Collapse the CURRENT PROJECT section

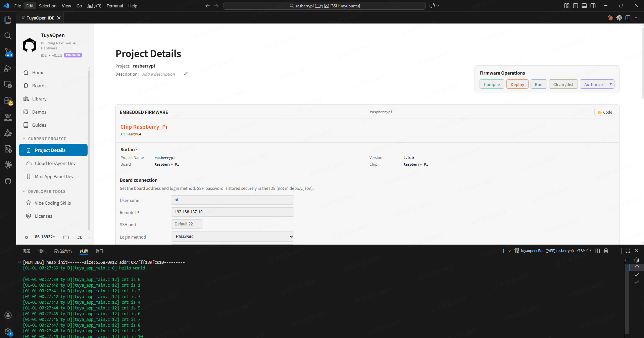[24, 138]
